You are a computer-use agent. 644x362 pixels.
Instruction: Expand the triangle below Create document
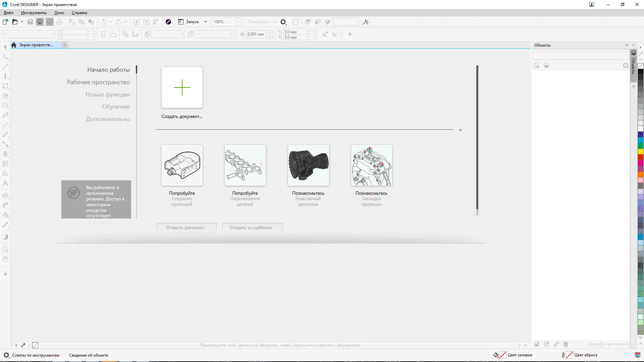tap(460, 130)
